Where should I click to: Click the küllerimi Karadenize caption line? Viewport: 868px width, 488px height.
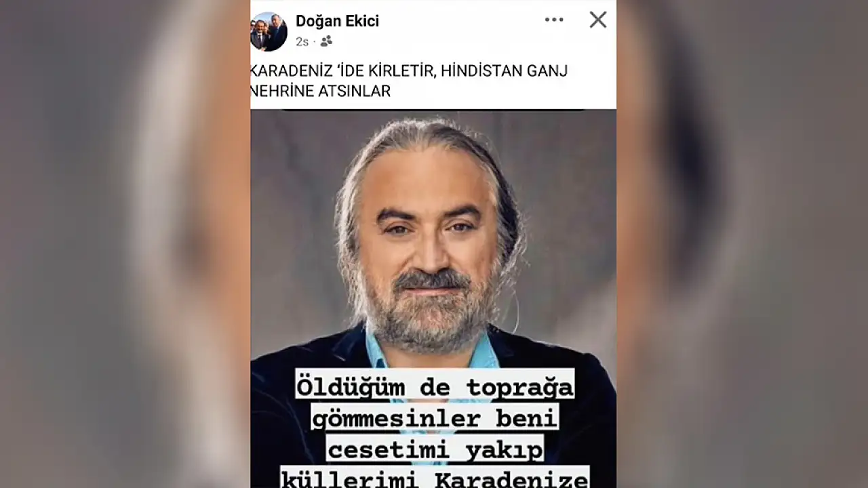434,478
